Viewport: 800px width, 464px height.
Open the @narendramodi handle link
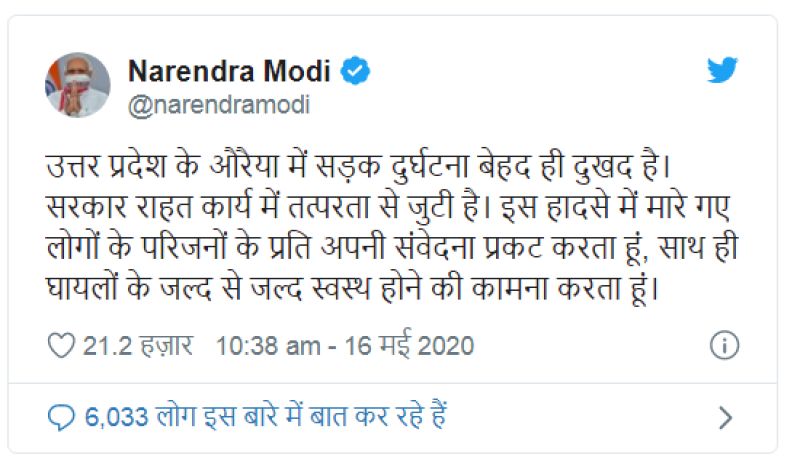click(219, 105)
